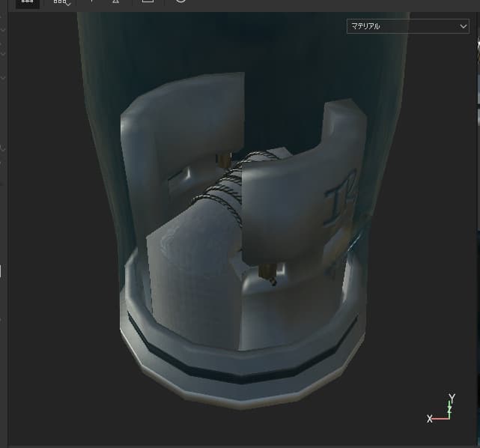Click the third toolbar icon in top bar
This screenshot has height=448, width=480.
[x=91, y=3]
